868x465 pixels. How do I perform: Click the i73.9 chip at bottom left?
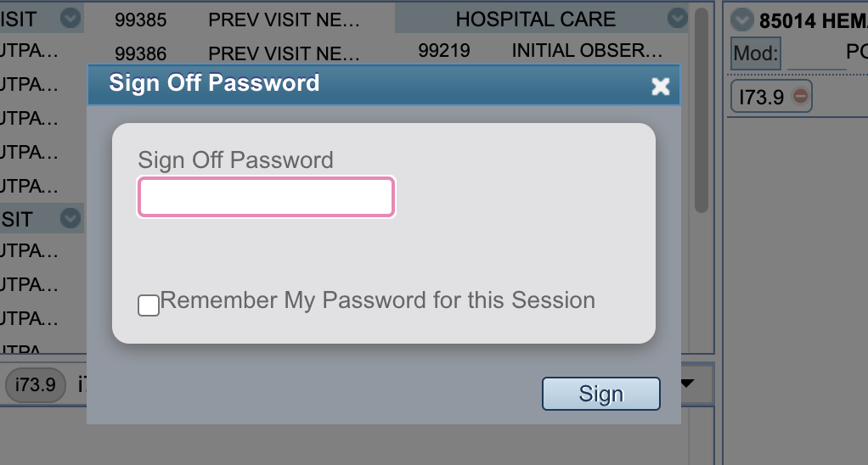(x=36, y=384)
